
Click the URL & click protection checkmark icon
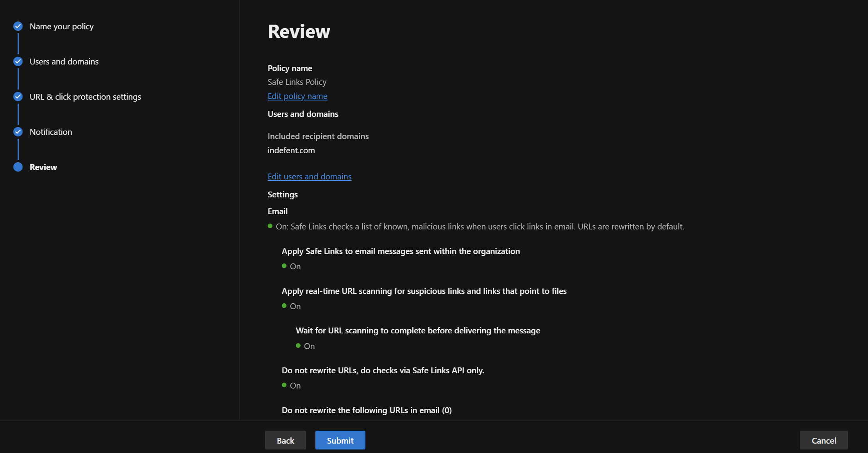pyautogui.click(x=18, y=97)
